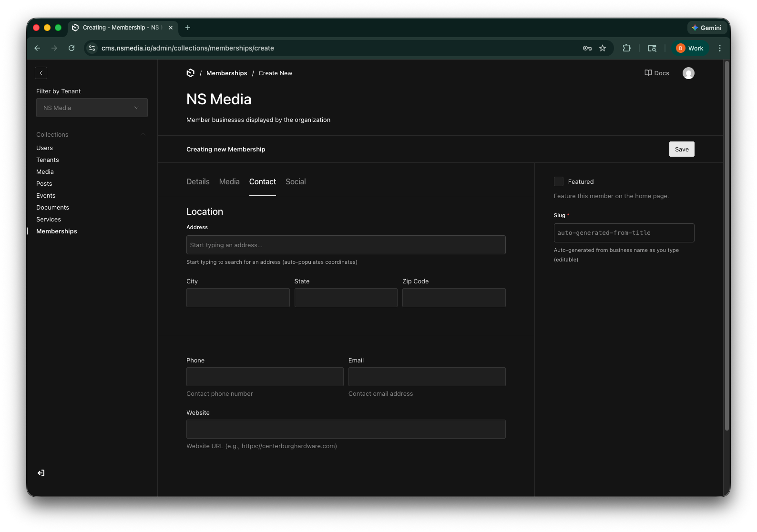Click the State input field

pyautogui.click(x=346, y=298)
